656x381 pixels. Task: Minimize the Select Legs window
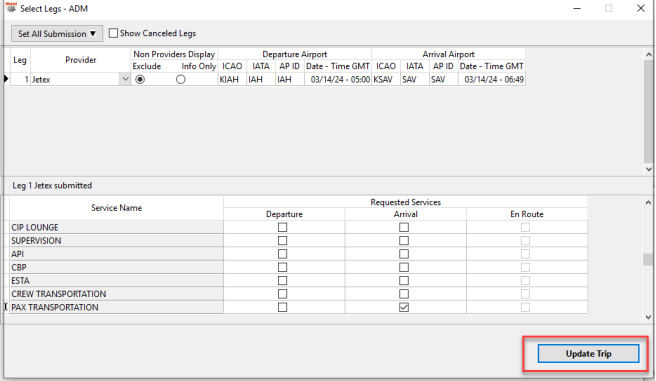pos(577,8)
